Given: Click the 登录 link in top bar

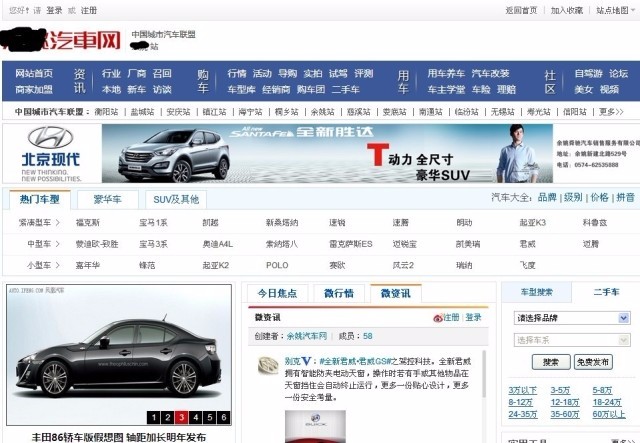Looking at the screenshot, I should [x=54, y=10].
